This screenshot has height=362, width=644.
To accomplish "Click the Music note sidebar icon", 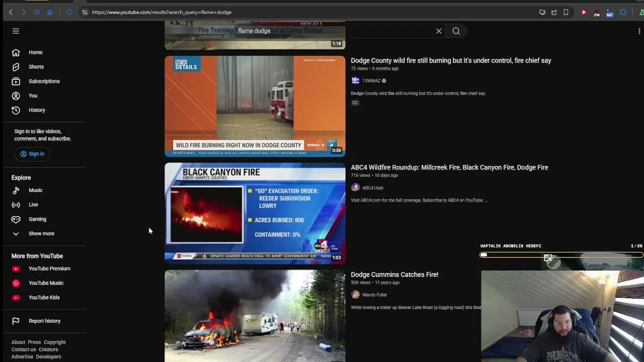I will [x=16, y=190].
